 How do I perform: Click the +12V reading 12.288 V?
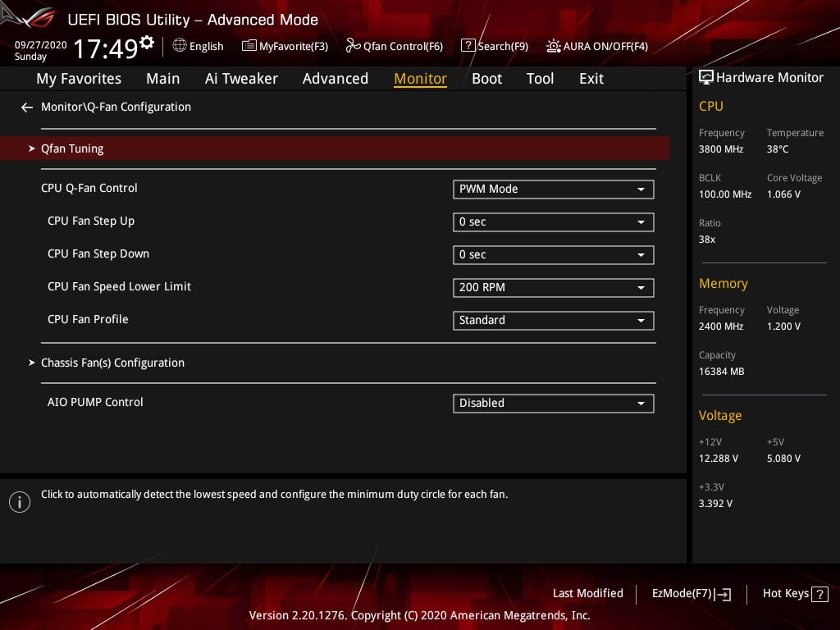pos(718,459)
